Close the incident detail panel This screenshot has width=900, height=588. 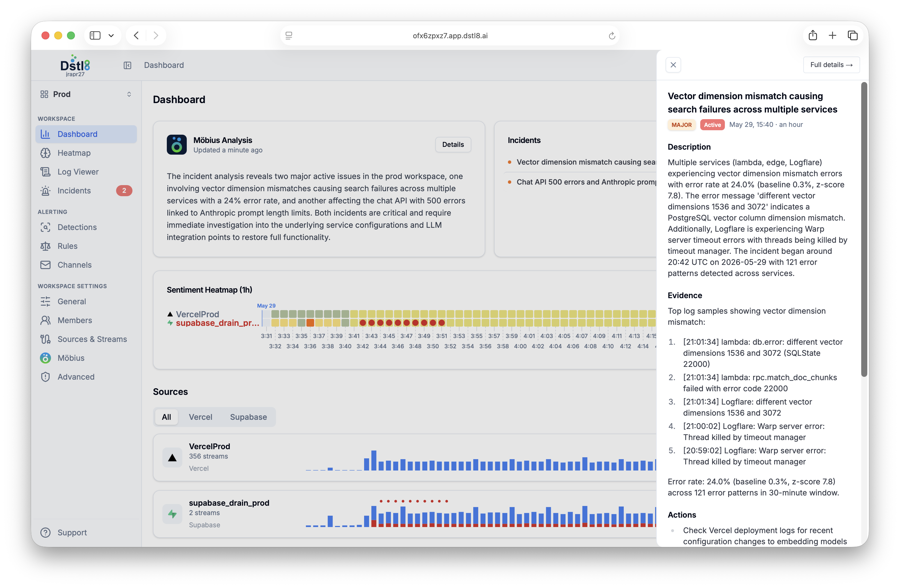[x=673, y=65]
